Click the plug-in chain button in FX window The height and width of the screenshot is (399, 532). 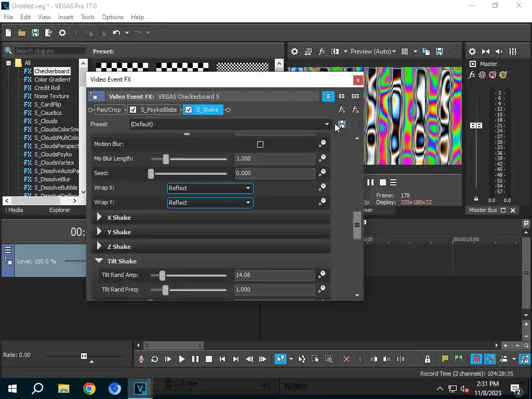[342, 110]
